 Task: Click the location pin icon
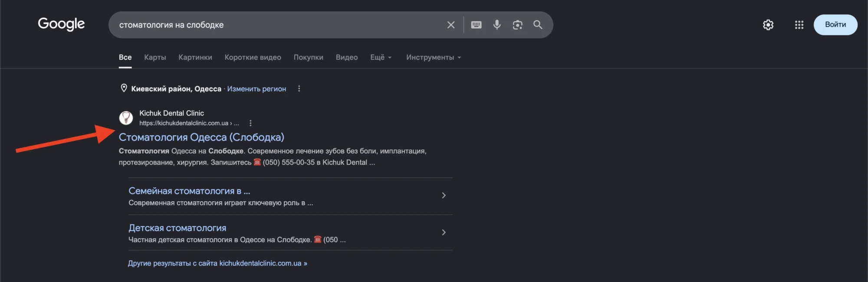click(x=124, y=88)
